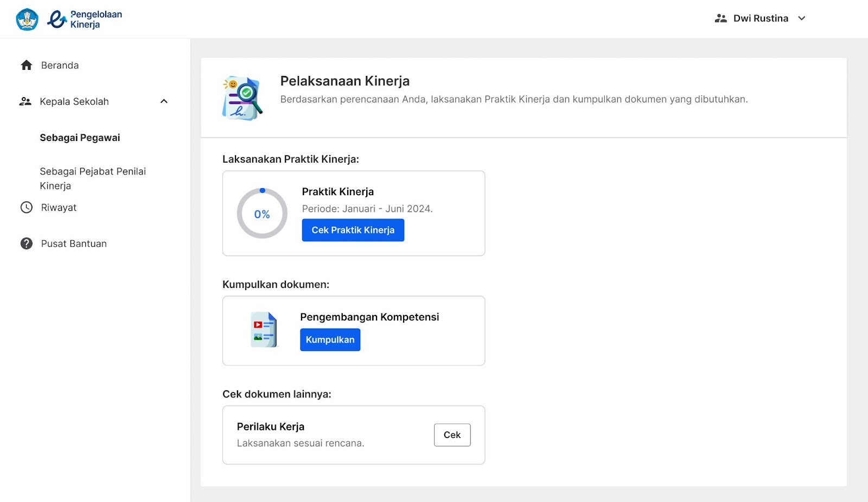Click the Pengembangan Kompetensi card title
Screen dimensions: 868x502
click(x=369, y=317)
